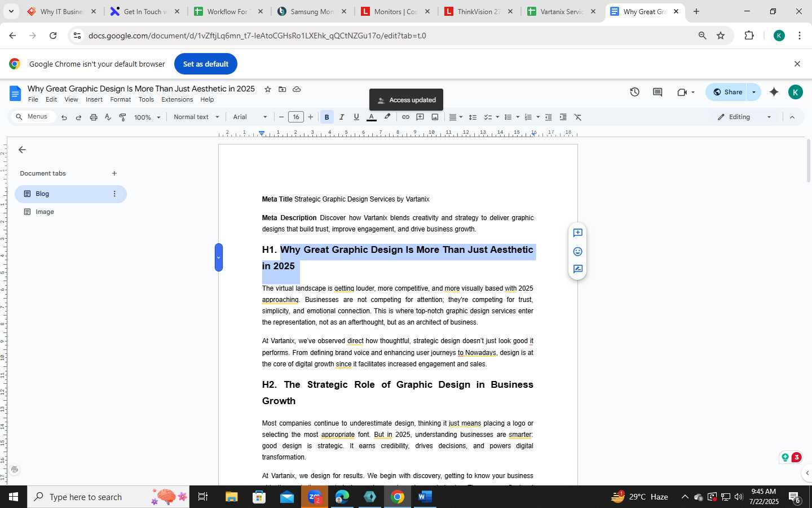Click increase indent icon
The image size is (812, 508).
[x=563, y=117]
